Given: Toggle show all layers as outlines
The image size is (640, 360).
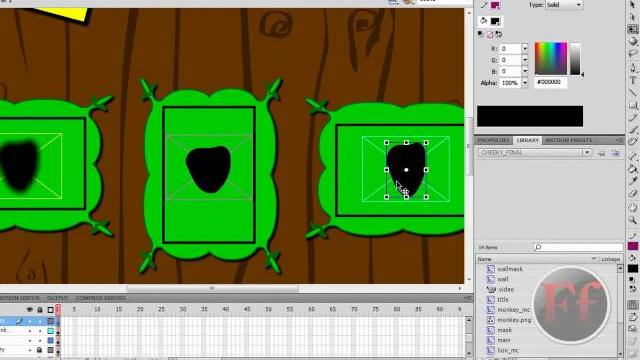Looking at the screenshot, I should coord(51,310).
